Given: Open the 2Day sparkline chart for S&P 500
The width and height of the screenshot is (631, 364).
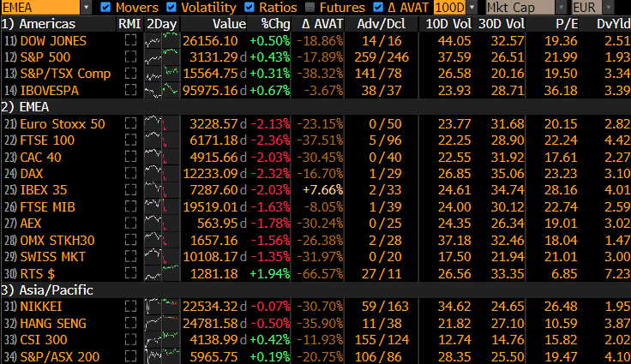Looking at the screenshot, I should [162, 57].
